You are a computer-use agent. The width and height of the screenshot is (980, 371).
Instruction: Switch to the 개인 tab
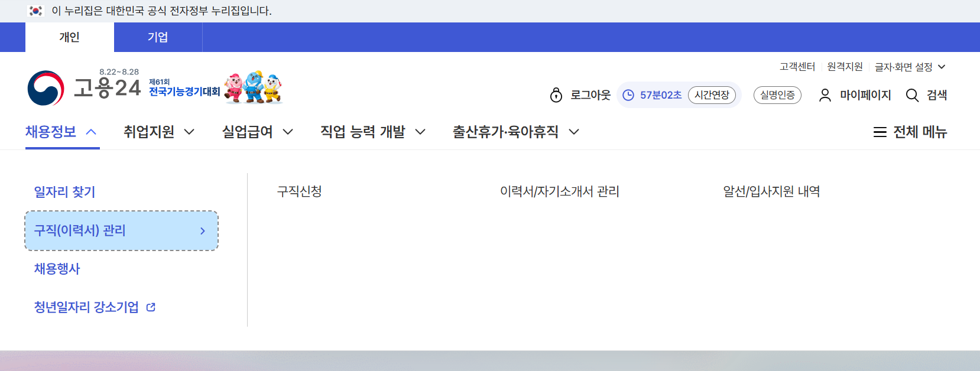tap(70, 37)
